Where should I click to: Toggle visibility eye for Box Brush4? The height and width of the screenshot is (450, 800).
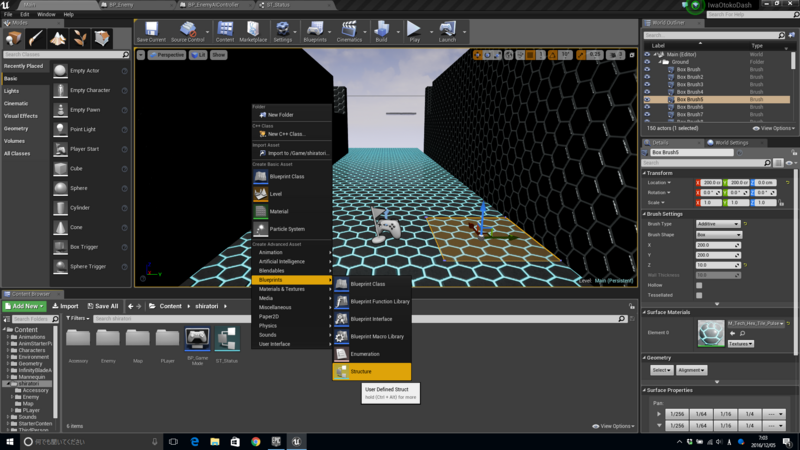[x=647, y=92]
